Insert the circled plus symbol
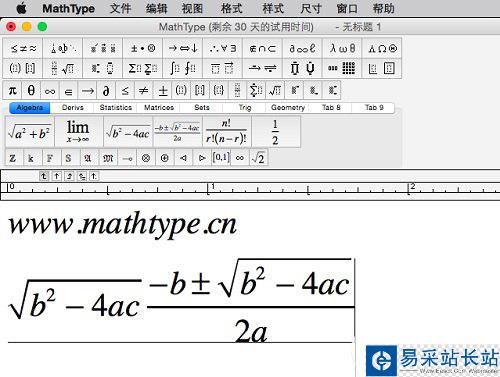Screen dimensions: 500x377 click(164, 158)
